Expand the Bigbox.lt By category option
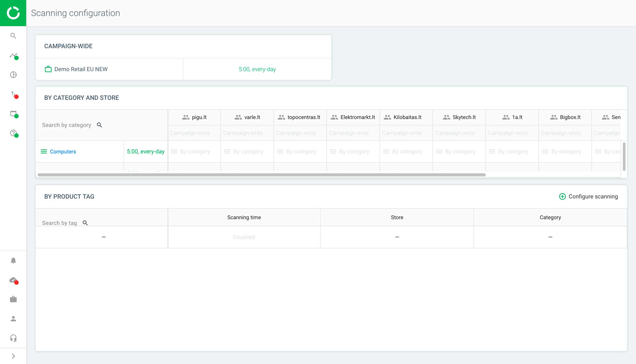636x364 pixels. [565, 151]
